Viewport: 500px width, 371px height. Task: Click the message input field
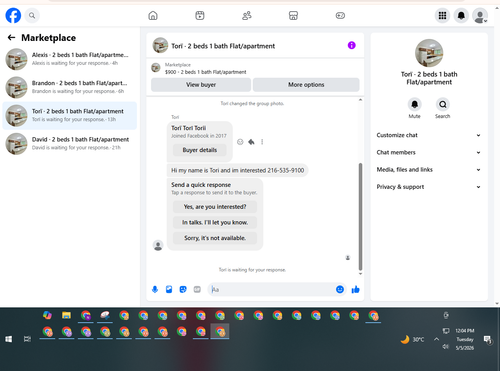[272, 289]
